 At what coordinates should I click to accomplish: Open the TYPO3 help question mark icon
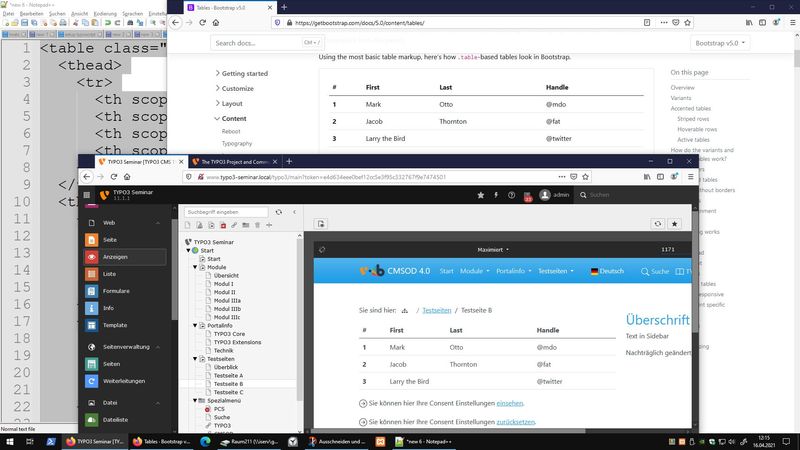[x=511, y=195]
